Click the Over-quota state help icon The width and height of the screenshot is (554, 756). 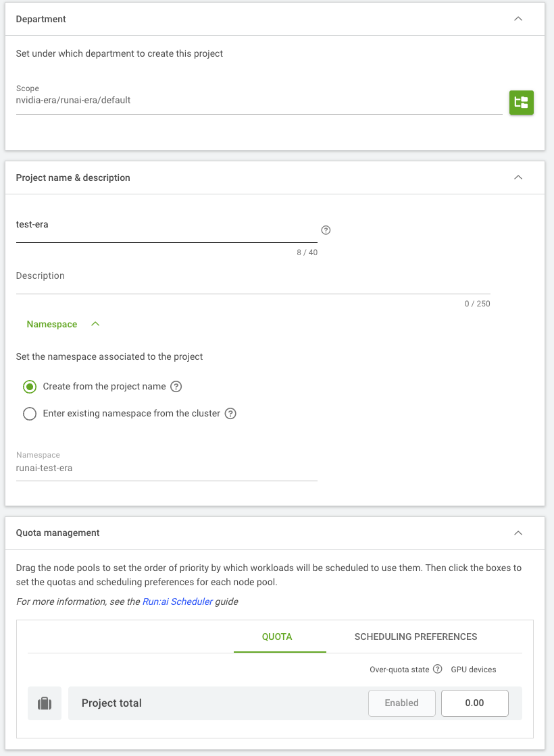[x=437, y=669]
